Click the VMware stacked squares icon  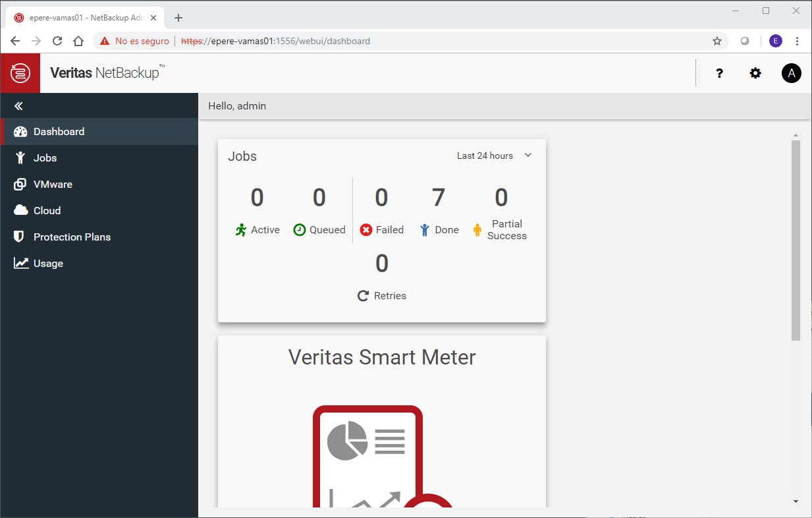(20, 185)
